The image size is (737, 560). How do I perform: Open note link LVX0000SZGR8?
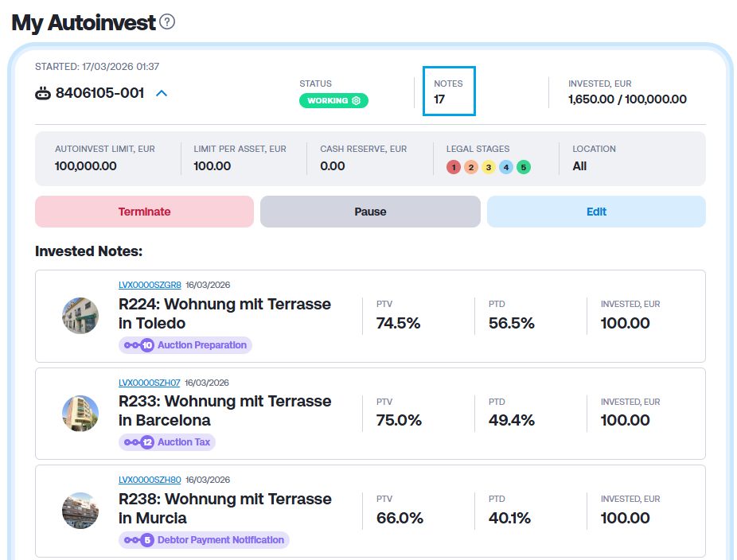[x=150, y=285]
